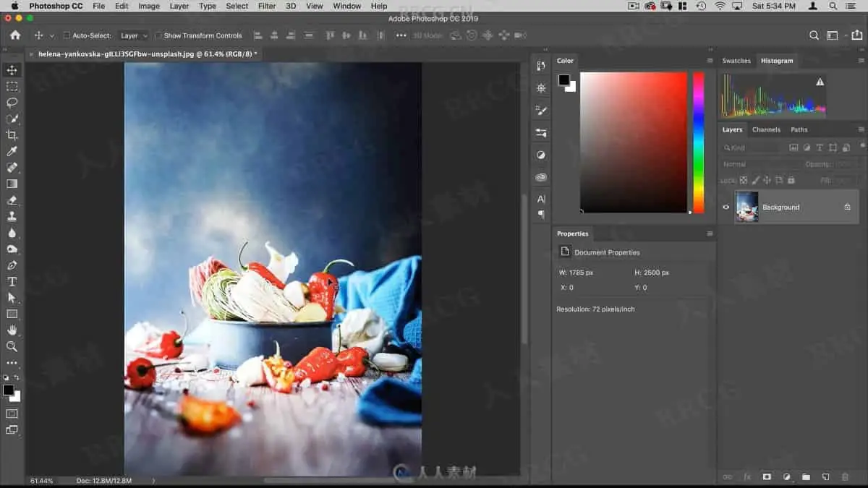This screenshot has height=488, width=868.
Task: Hide the Background layer with eye icon
Action: [x=726, y=207]
